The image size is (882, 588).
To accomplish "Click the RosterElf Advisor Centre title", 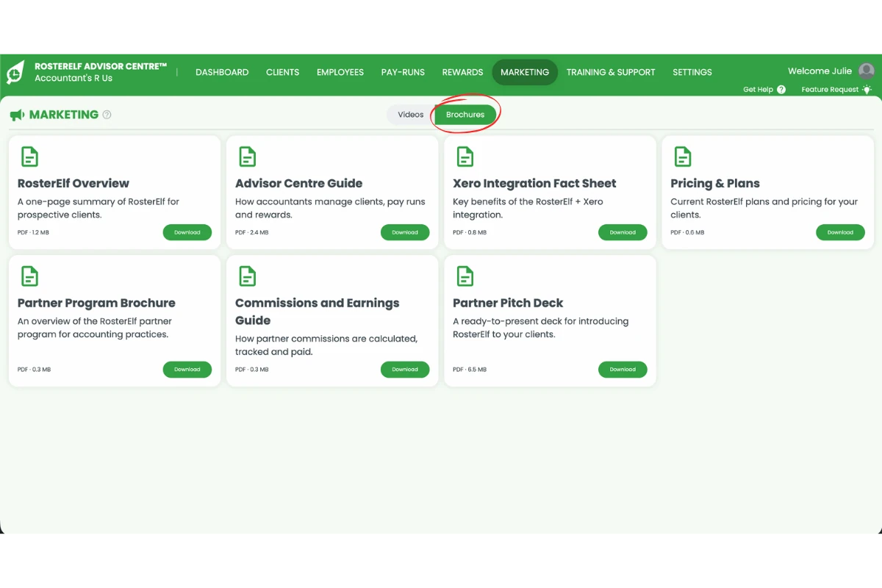I will point(101,66).
